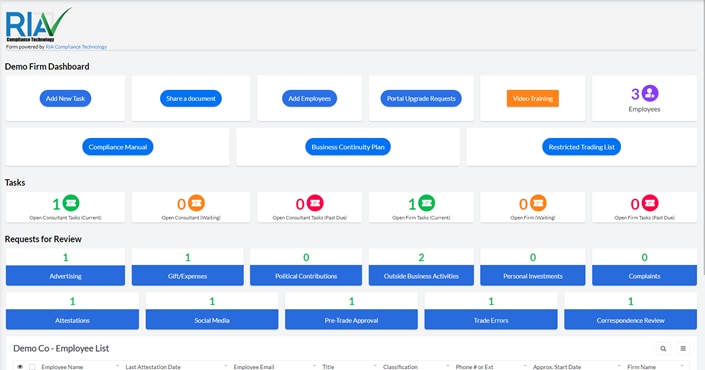This screenshot has height=370, width=705.
Task: Click the purple Employees person icon
Action: [x=650, y=93]
